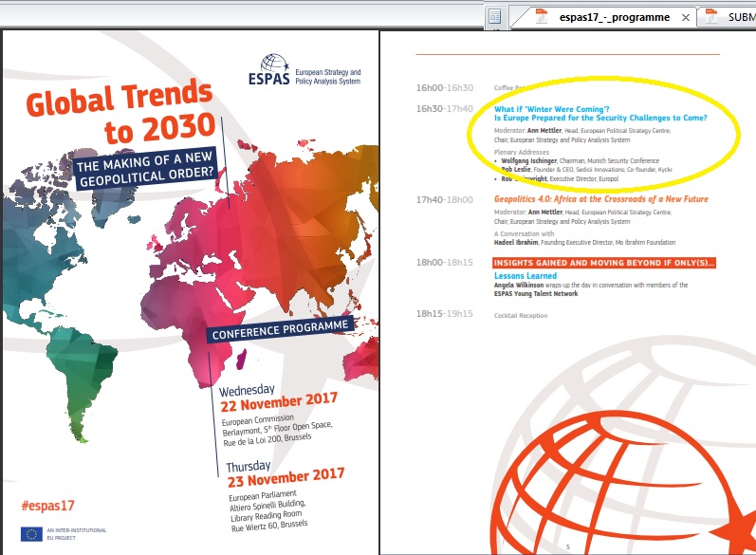756x555 pixels.
Task: Click the '22 November 2017' date
Action: pyautogui.click(x=279, y=401)
